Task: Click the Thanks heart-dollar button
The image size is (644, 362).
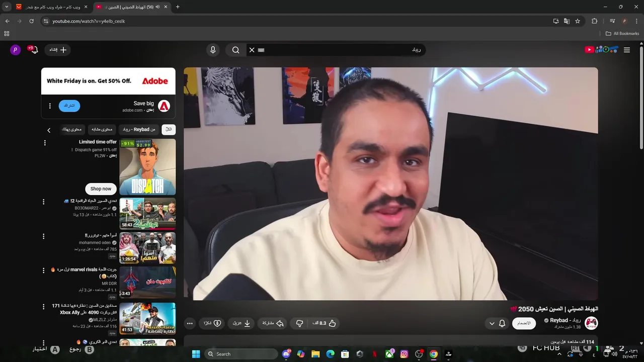Action: pos(212,323)
